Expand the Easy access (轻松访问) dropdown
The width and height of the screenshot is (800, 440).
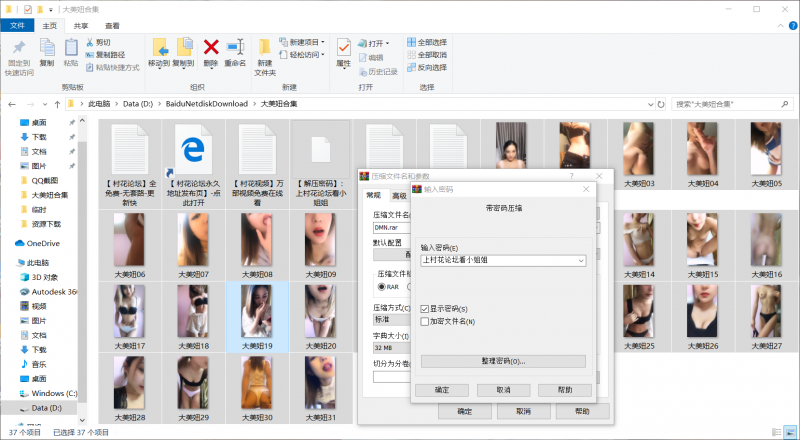(323, 54)
